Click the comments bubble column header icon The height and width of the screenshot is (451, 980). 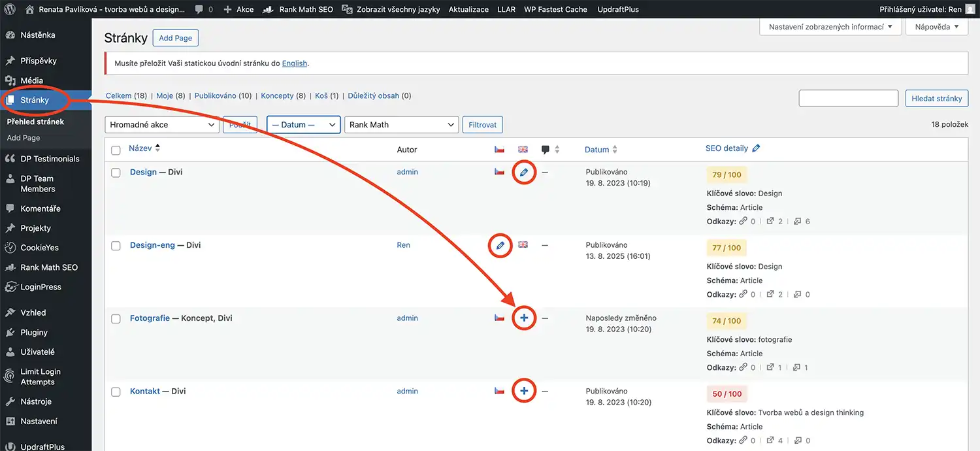(546, 150)
